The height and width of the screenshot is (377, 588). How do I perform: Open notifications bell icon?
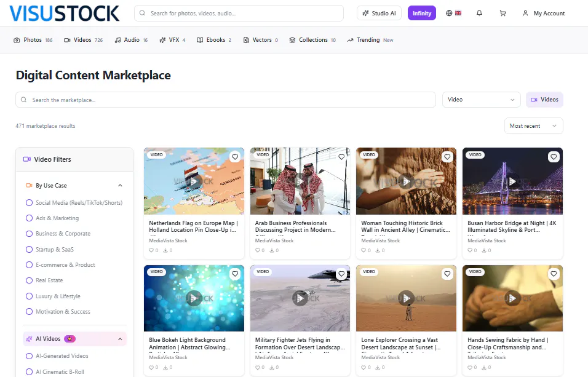point(479,13)
